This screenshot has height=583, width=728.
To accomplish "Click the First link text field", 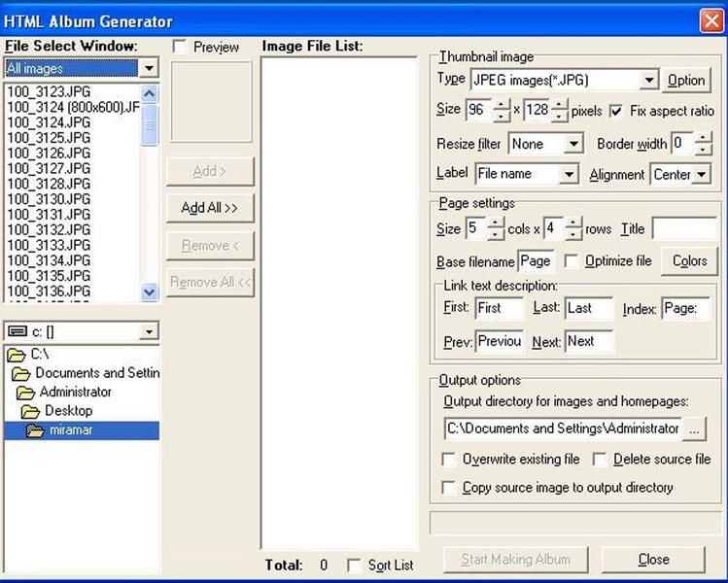I will [500, 308].
